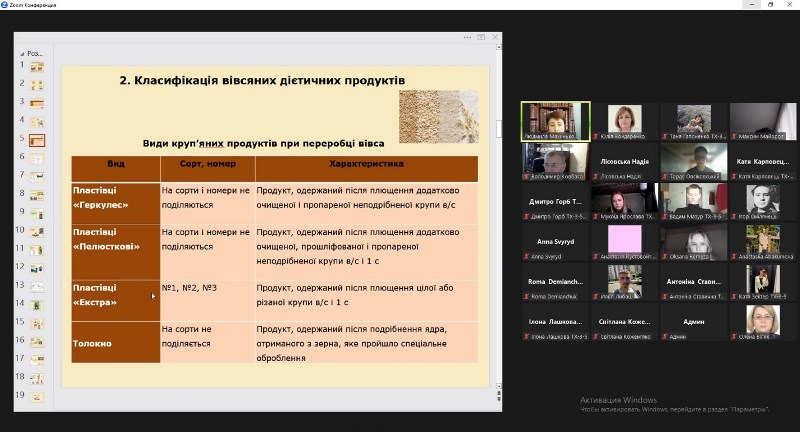Image resolution: width=800 pixels, height=432 pixels.
Task: Click slide scrollbar up arrow
Action: [498, 47]
